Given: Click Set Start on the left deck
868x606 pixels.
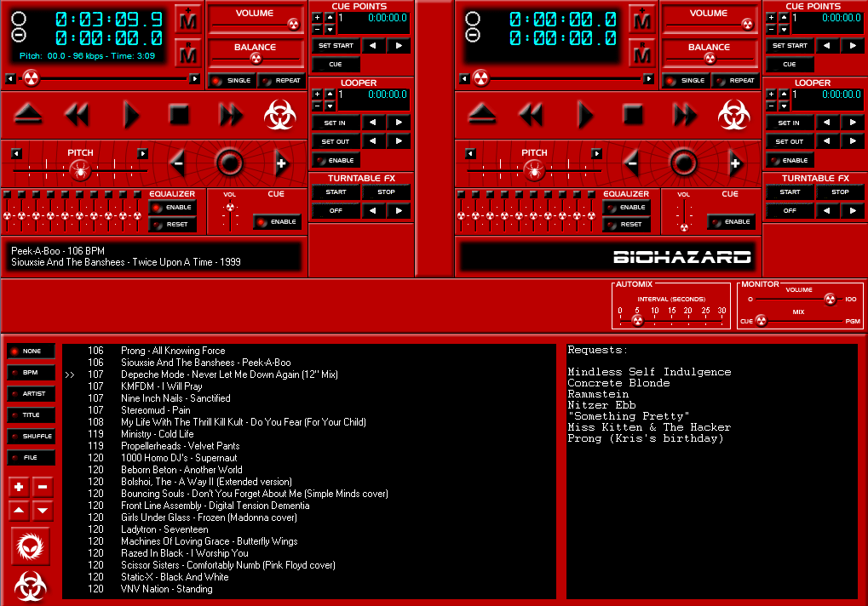Looking at the screenshot, I should click(336, 46).
